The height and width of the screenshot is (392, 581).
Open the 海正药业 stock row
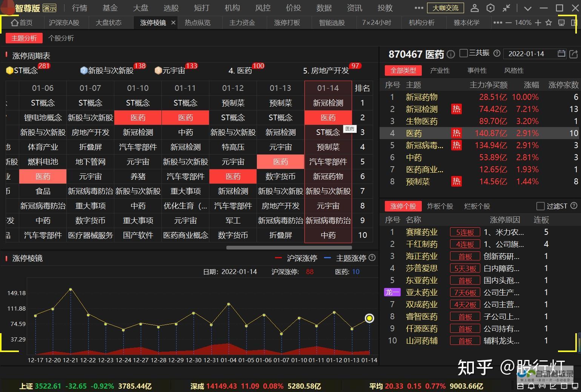click(480, 256)
